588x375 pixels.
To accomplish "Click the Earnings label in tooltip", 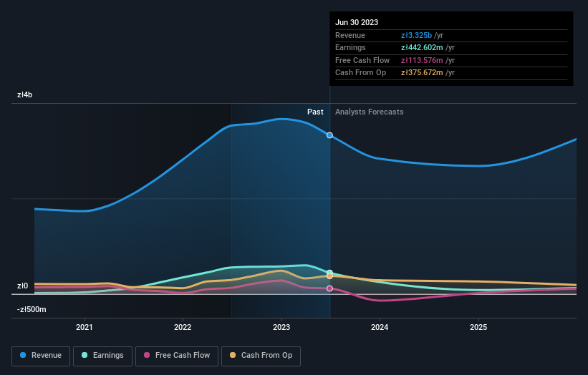I will coord(350,47).
